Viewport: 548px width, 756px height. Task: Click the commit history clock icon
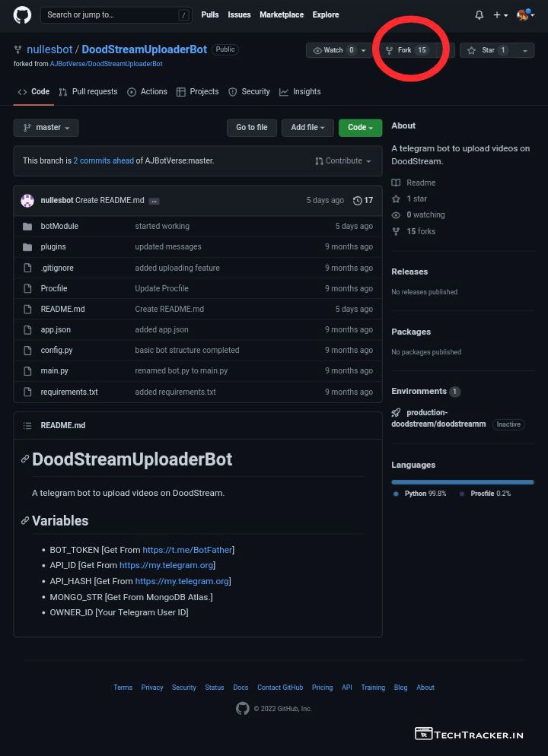(x=358, y=201)
